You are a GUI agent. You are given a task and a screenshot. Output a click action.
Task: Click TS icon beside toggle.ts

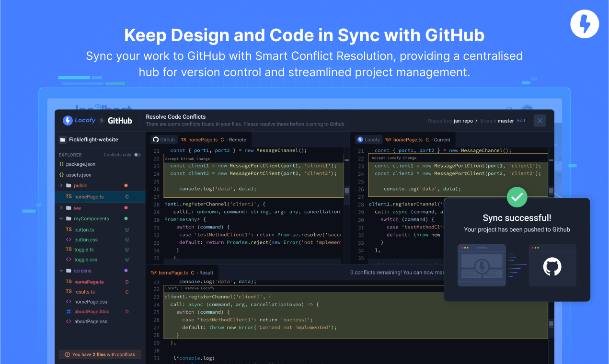[69, 250]
